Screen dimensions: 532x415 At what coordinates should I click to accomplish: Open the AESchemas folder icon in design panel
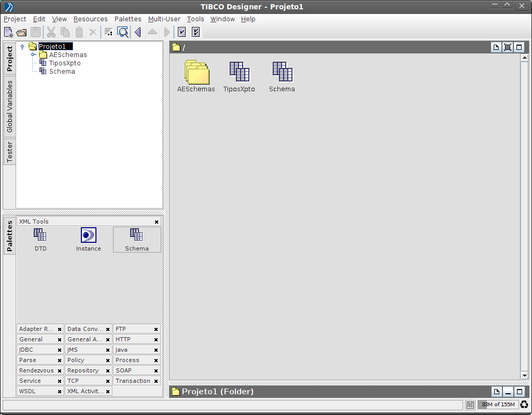tap(197, 73)
